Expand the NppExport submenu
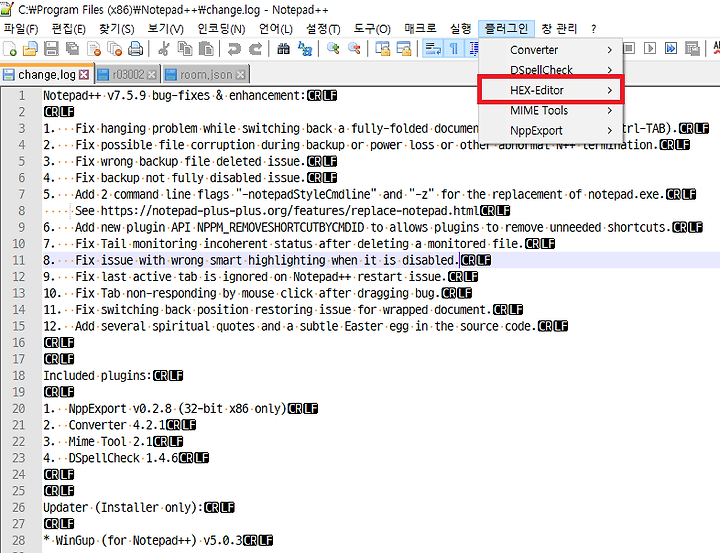 (x=551, y=130)
